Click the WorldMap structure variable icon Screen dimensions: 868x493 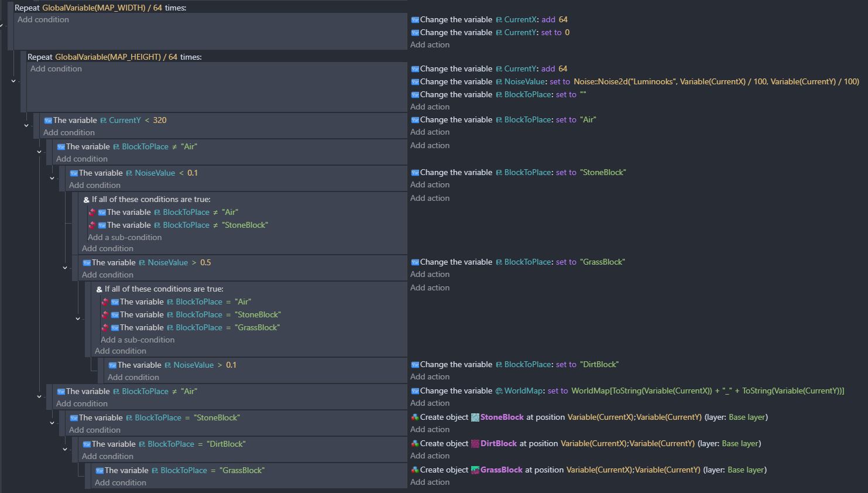(499, 391)
